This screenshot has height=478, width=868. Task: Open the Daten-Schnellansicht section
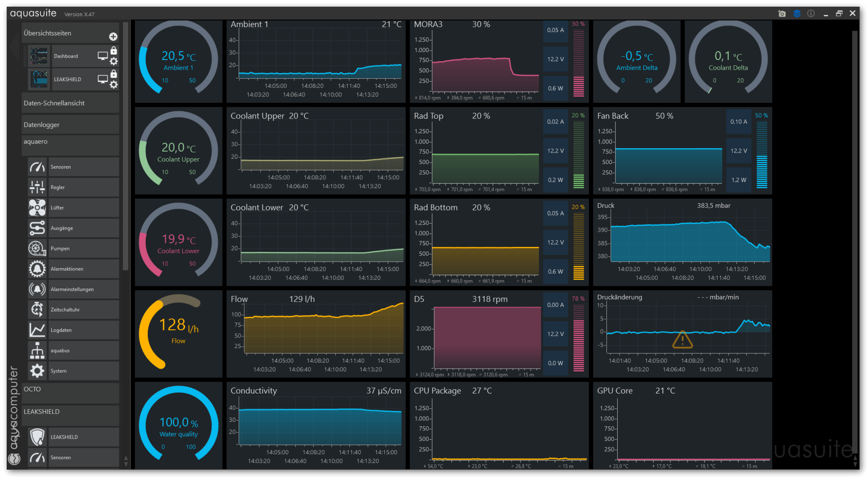click(70, 103)
